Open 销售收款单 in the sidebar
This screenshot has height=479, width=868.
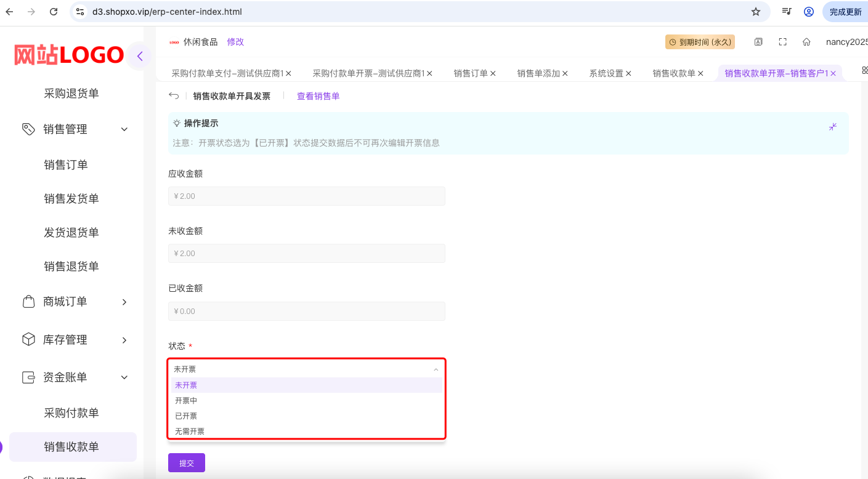coord(73,447)
